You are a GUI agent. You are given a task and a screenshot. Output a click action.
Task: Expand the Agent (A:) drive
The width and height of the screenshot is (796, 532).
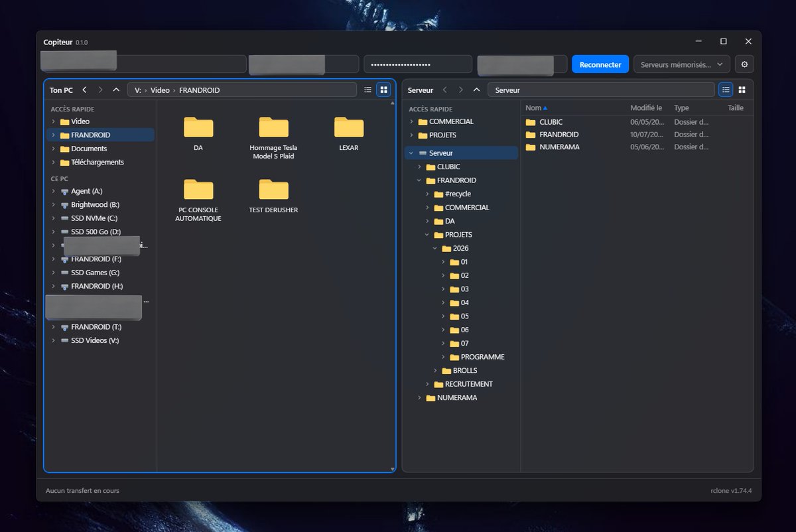[54, 191]
